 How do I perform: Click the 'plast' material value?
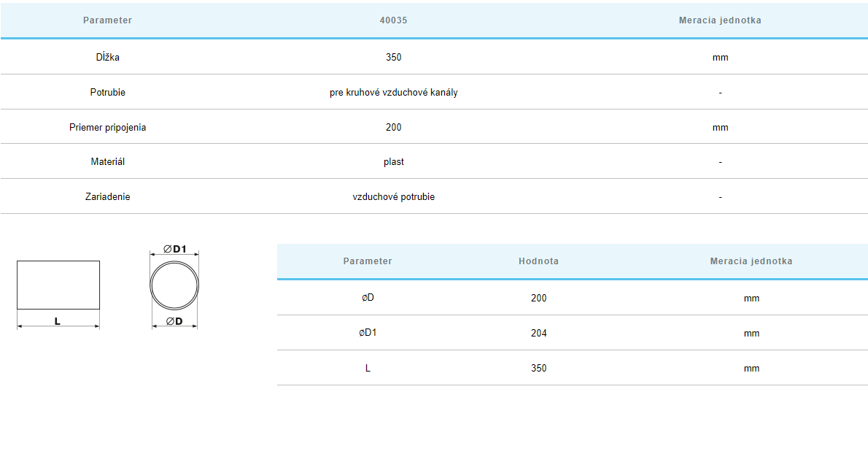[393, 161]
